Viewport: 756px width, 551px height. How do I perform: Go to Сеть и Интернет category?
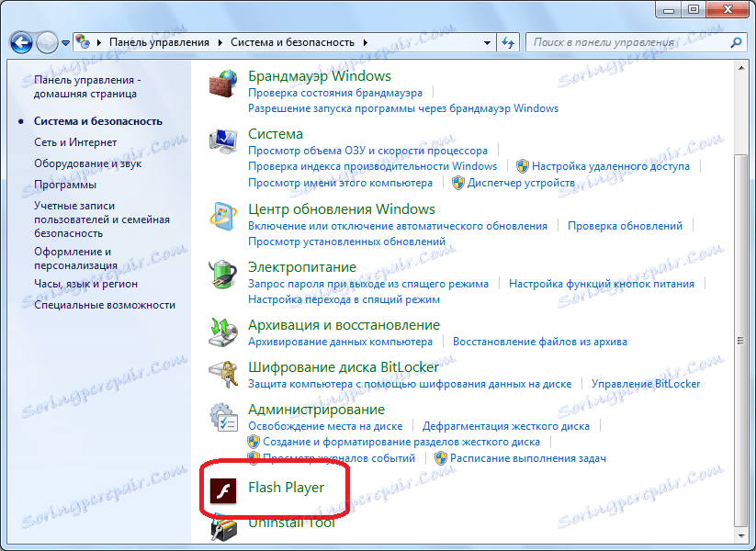pos(75,142)
